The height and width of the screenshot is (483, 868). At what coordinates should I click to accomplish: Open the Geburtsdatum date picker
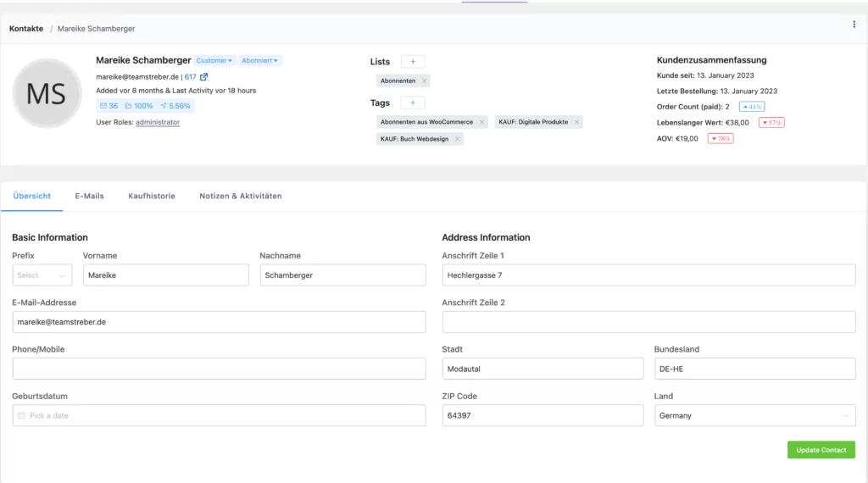[220, 415]
